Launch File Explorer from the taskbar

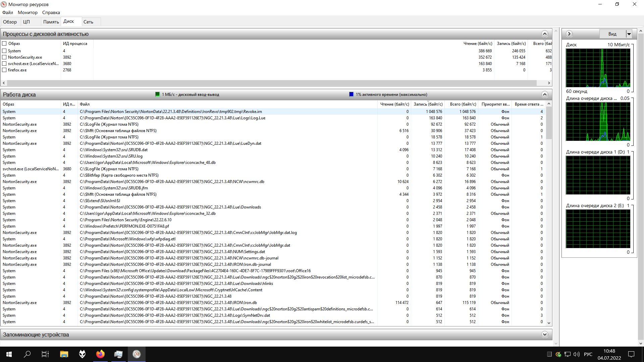pyautogui.click(x=64, y=354)
